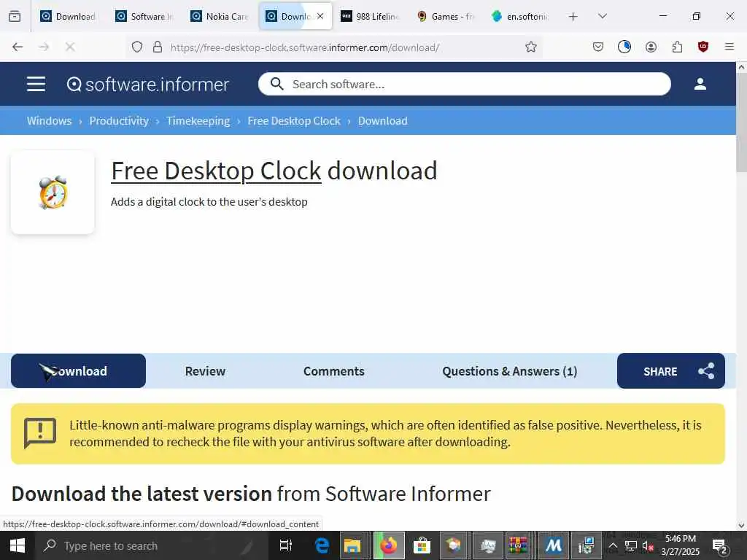Go to Productivity breadcrumb link
Image resolution: width=747 pixels, height=560 pixels.
119,121
